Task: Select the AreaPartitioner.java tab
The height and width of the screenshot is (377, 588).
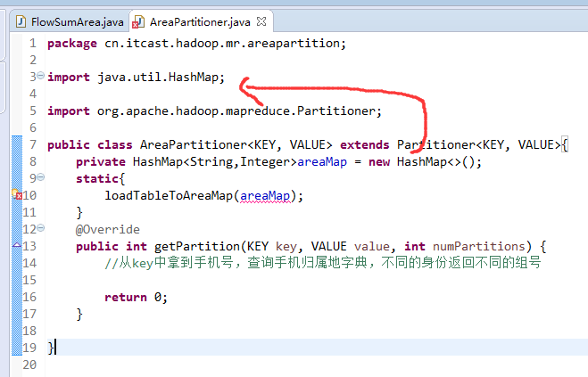Action: 200,21
